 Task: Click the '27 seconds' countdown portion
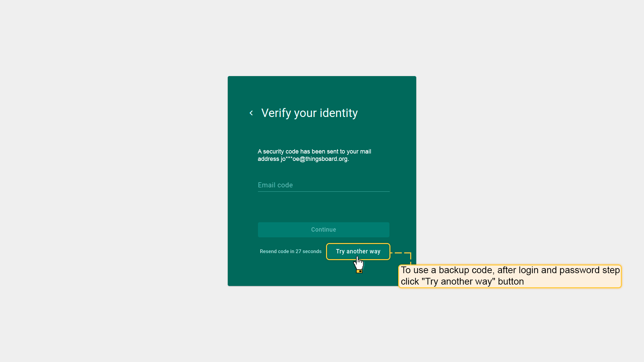tap(308, 251)
